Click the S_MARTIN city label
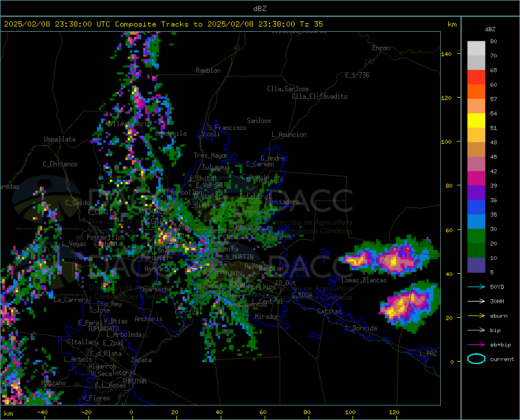 [239, 257]
